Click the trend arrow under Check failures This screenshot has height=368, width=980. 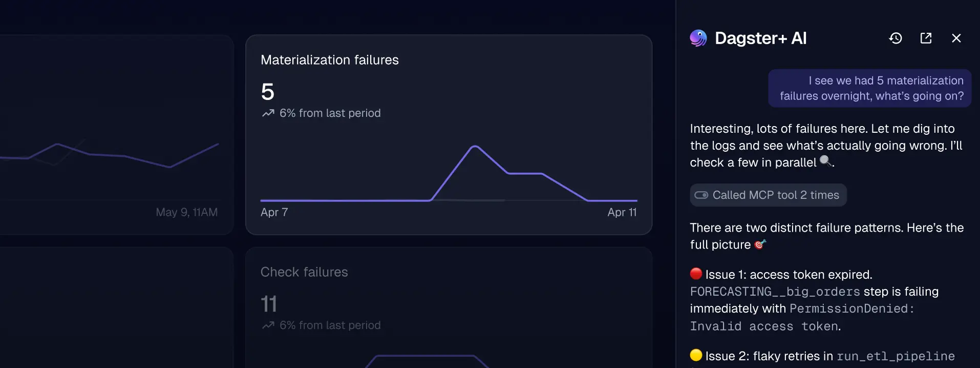point(268,325)
